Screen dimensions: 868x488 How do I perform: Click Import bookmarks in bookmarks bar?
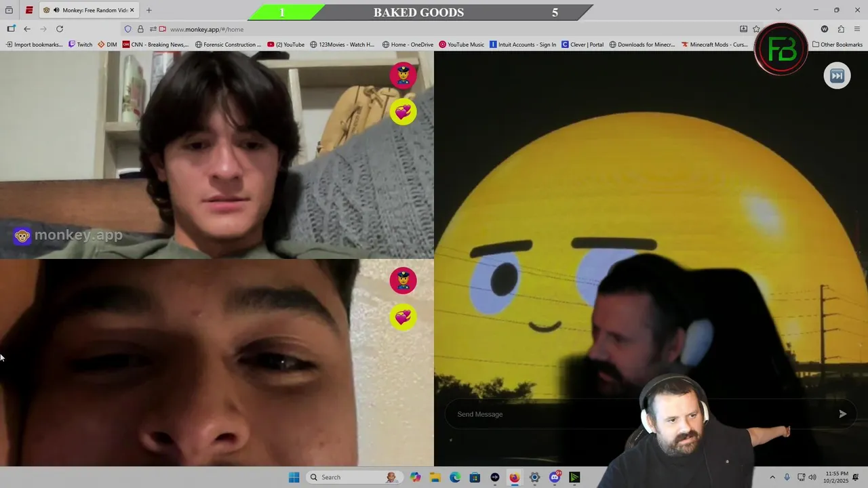34,45
